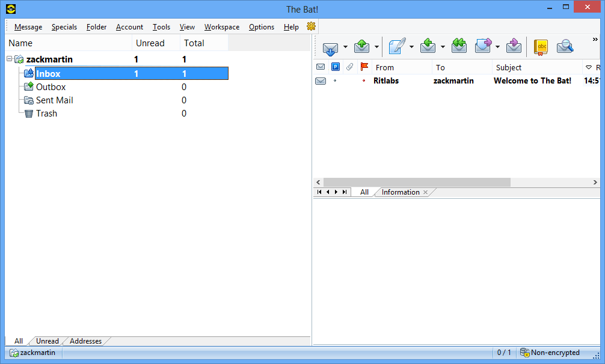Toggle the parked dot on Ritlabs message
Screen dimensions: 605x364
point(335,81)
